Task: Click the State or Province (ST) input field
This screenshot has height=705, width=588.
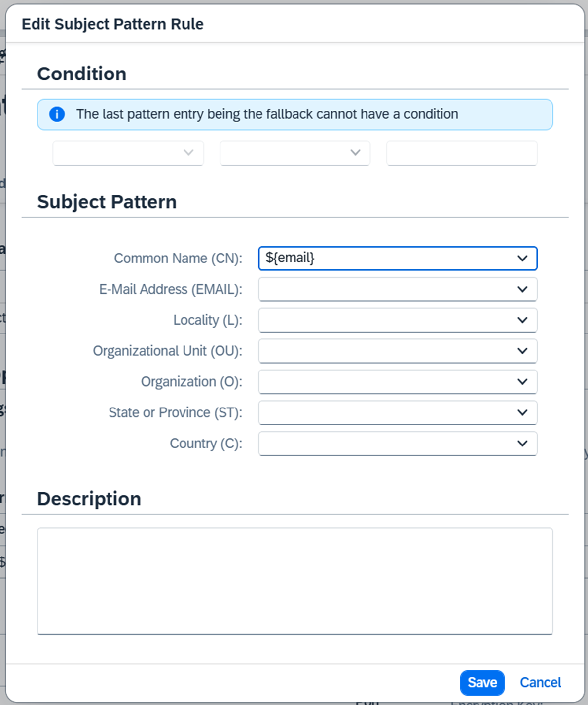Action: pyautogui.click(x=385, y=413)
